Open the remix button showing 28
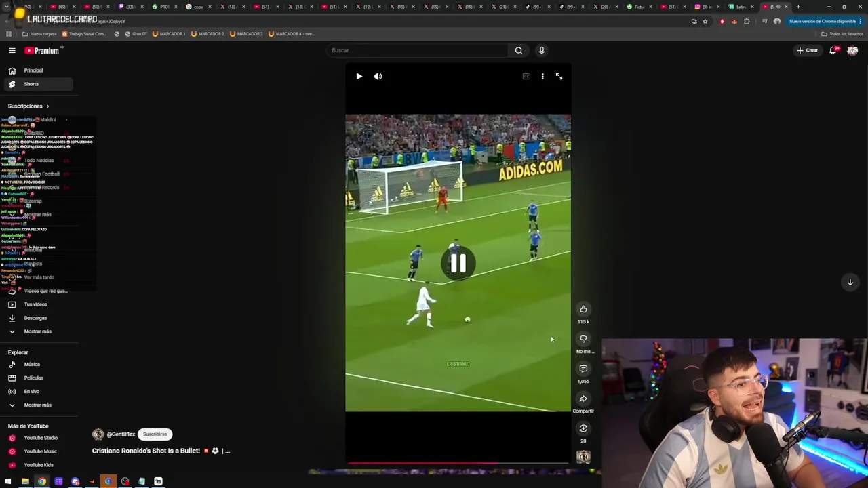 583,428
